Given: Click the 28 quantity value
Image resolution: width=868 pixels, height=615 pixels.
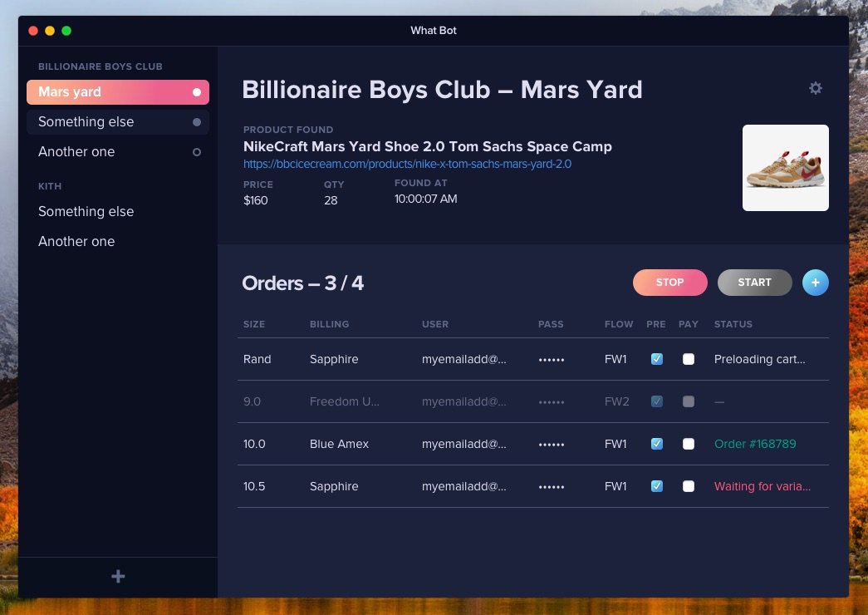Looking at the screenshot, I should (331, 200).
